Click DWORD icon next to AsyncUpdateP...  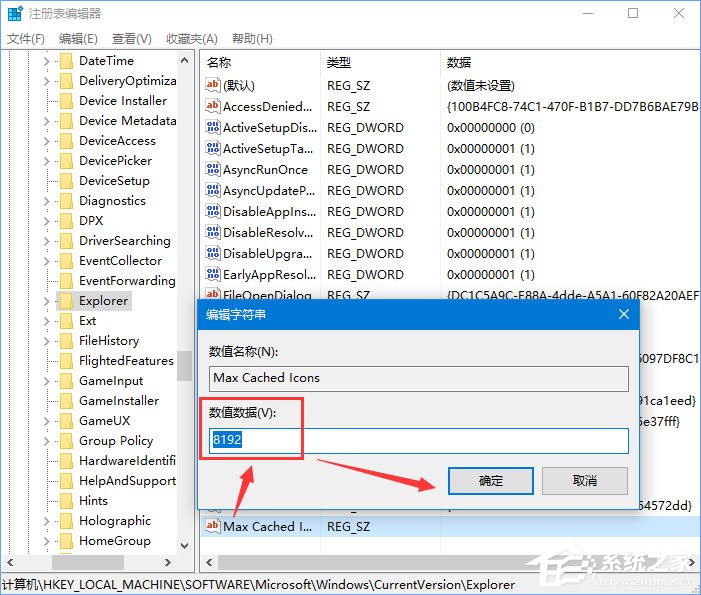point(212,190)
